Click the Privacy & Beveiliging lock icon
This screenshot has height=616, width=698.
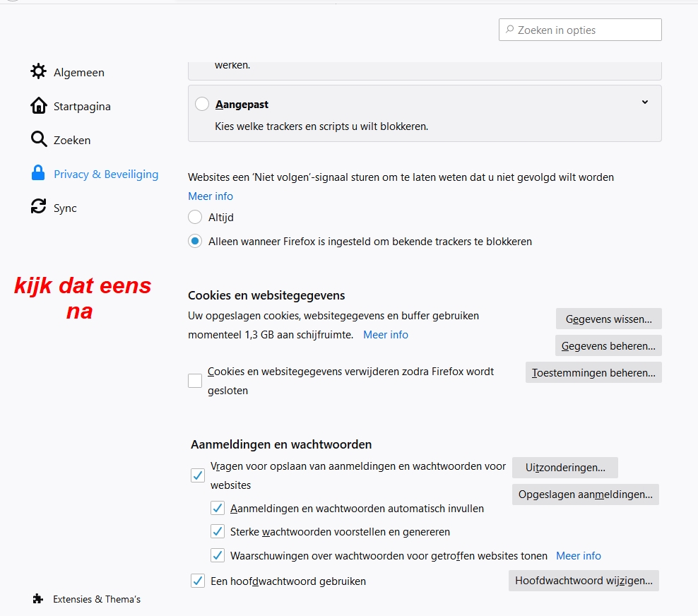(x=38, y=174)
